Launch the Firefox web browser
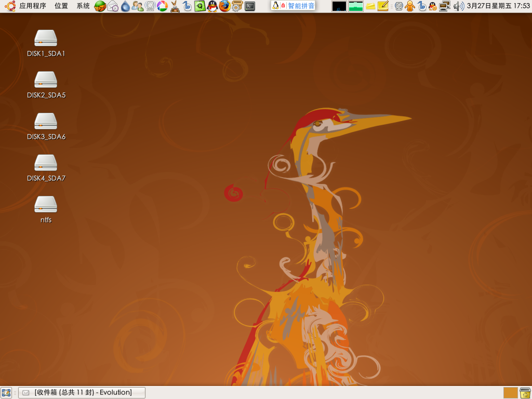Image resolution: width=532 pixels, height=399 pixels. 224,6
